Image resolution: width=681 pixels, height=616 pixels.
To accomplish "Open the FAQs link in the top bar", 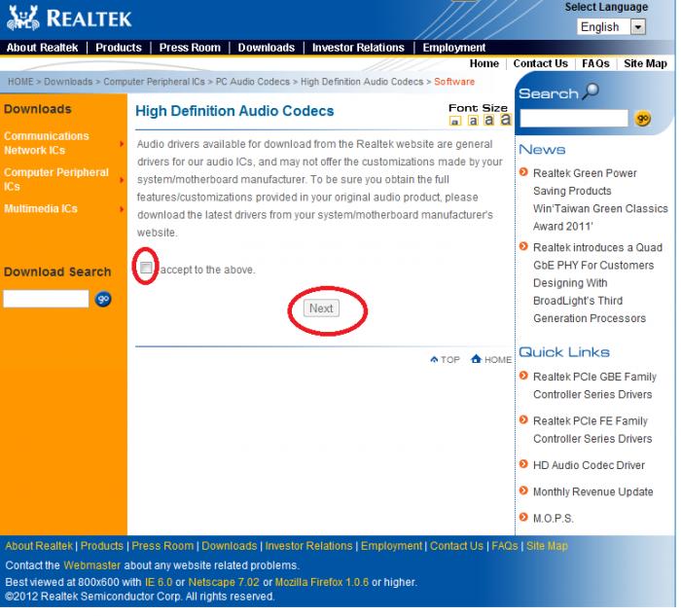I will click(595, 63).
